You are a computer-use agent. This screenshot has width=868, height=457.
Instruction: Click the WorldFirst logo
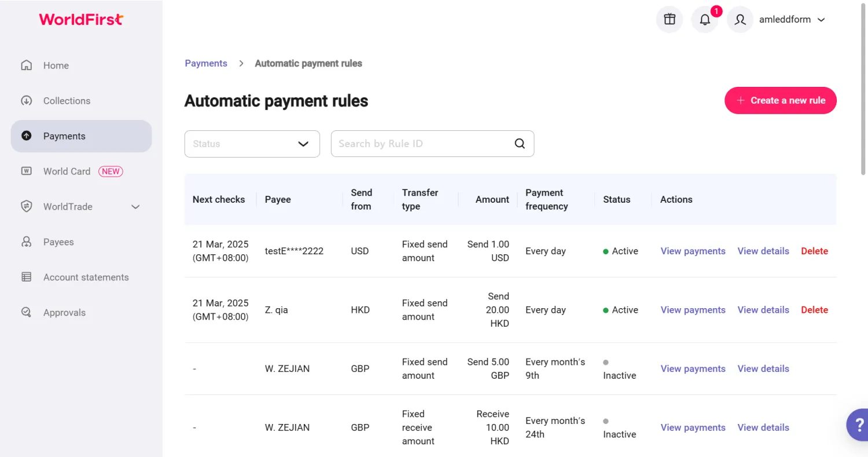click(81, 19)
